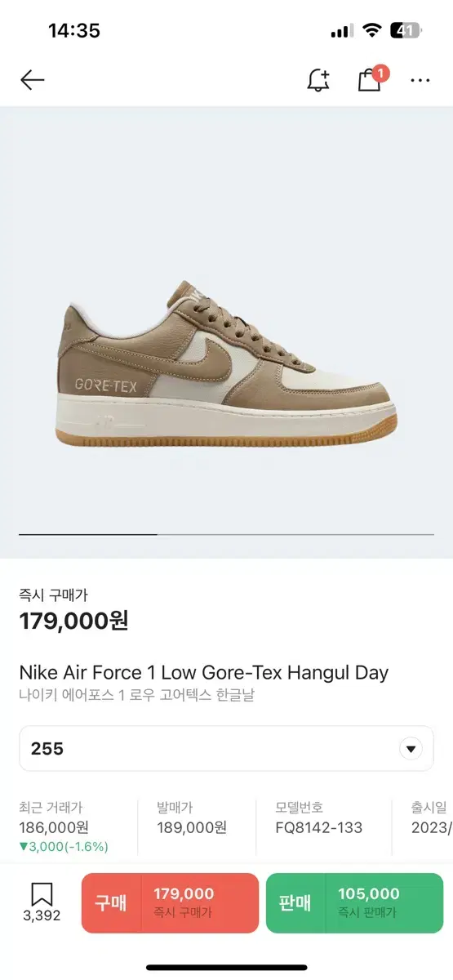Tap the 출시일 release date column
This screenshot has width=453, height=980.
432,818
